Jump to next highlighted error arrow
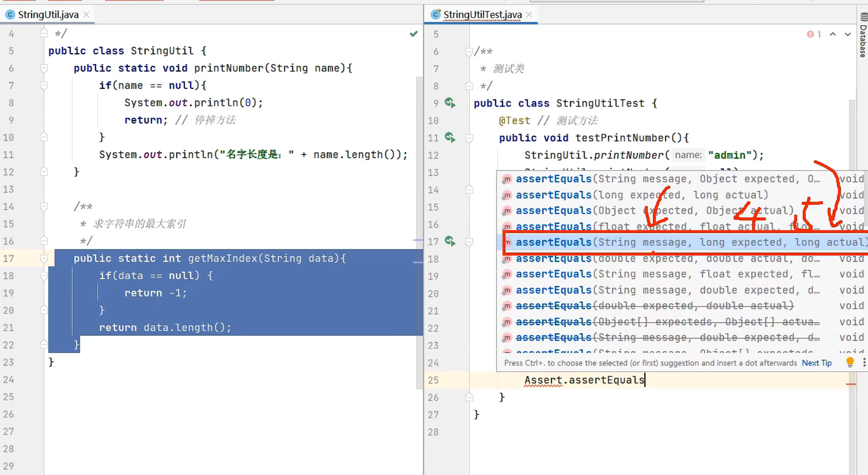Image resolution: width=868 pixels, height=475 pixels. (848, 34)
